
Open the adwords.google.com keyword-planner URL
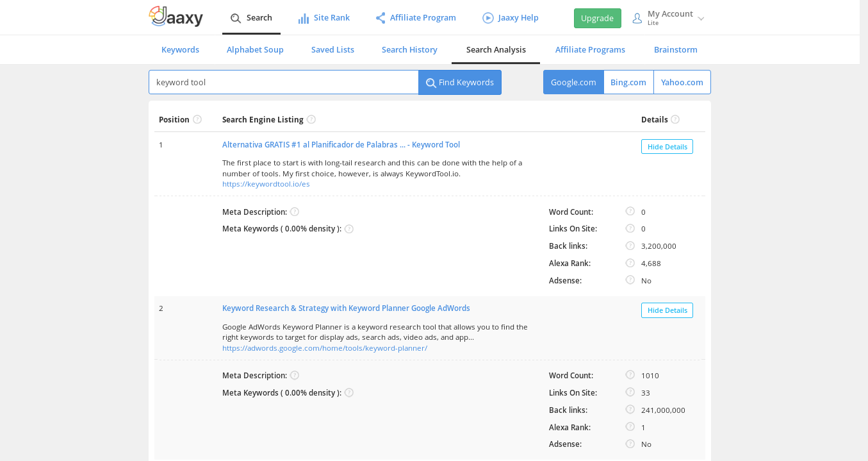[325, 348]
